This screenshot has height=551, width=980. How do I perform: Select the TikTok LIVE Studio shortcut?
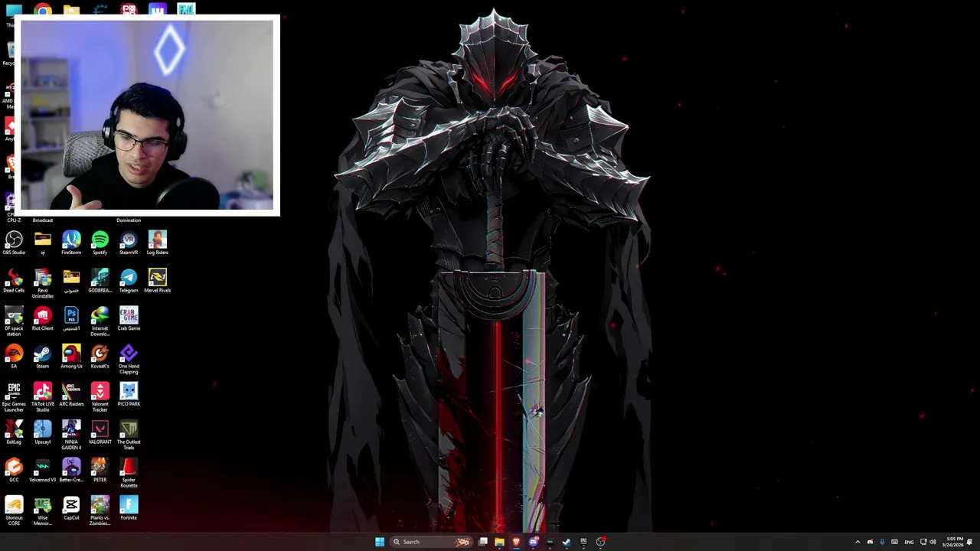pyautogui.click(x=43, y=395)
